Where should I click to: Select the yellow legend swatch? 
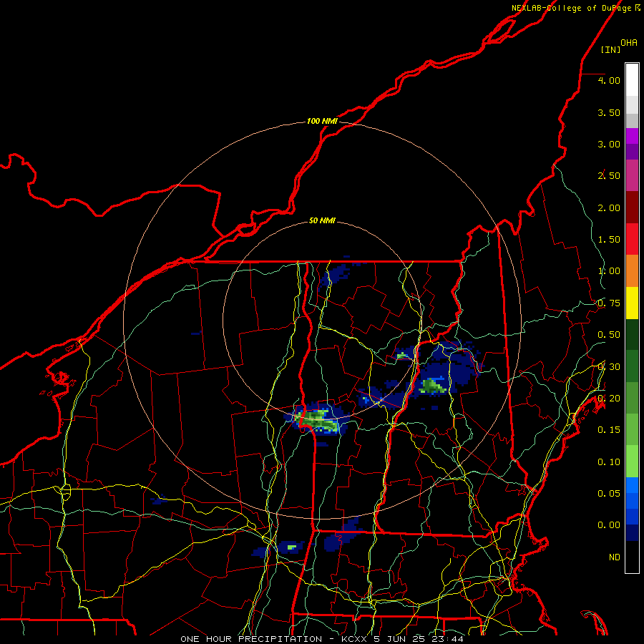[x=632, y=303]
